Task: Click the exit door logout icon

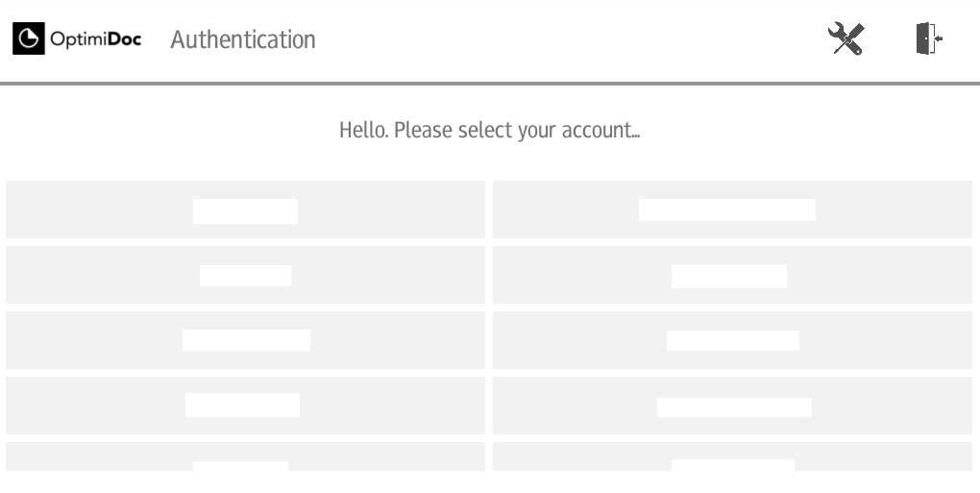Action: (x=929, y=38)
